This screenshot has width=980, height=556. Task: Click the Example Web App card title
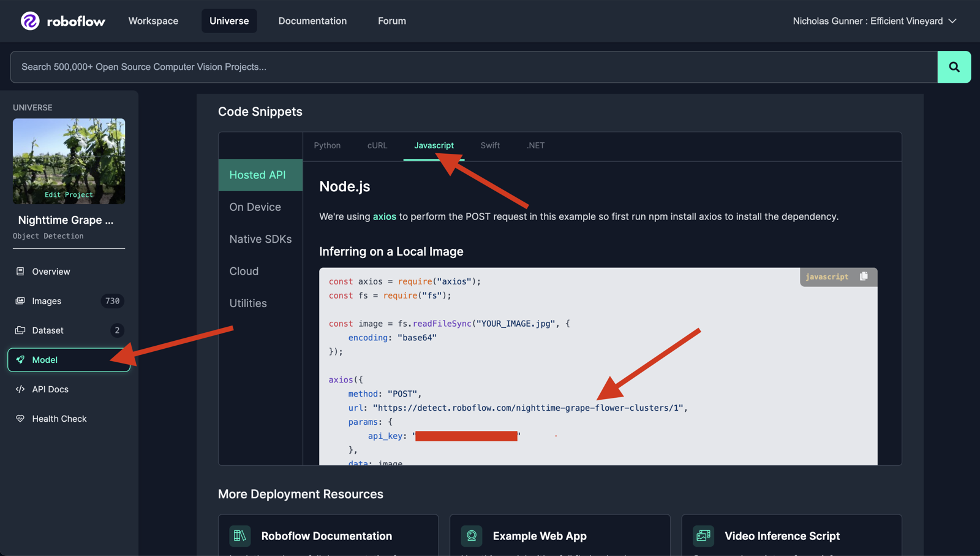[x=540, y=536]
